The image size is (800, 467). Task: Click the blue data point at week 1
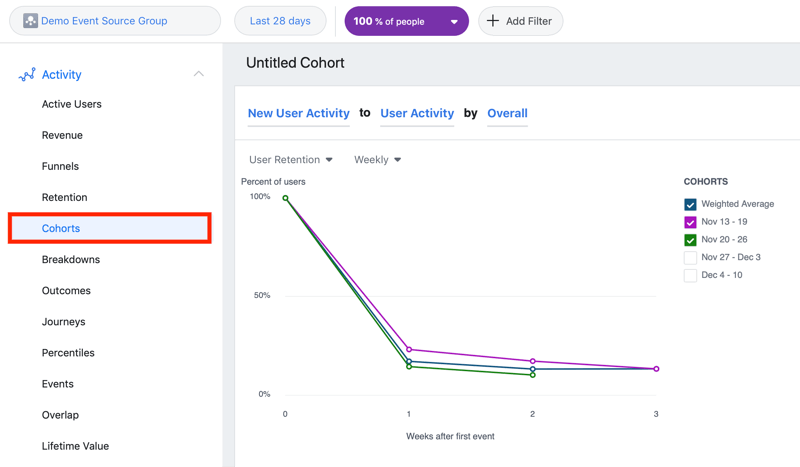(409, 361)
